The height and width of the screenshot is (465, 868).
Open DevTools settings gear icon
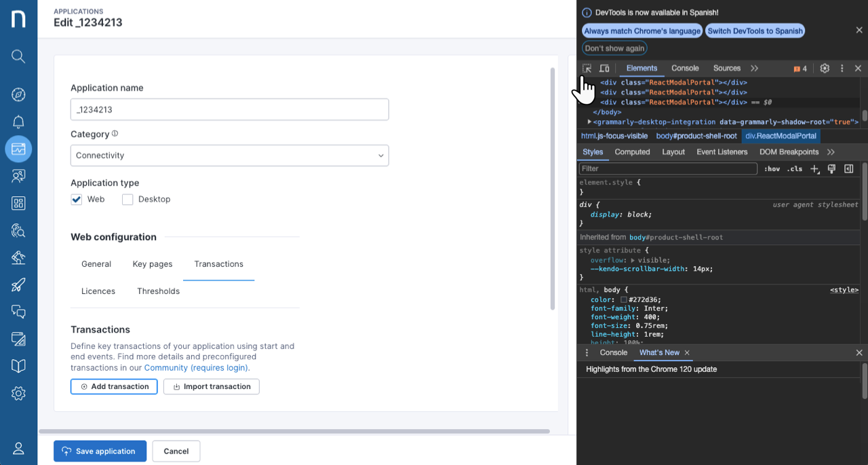(825, 69)
